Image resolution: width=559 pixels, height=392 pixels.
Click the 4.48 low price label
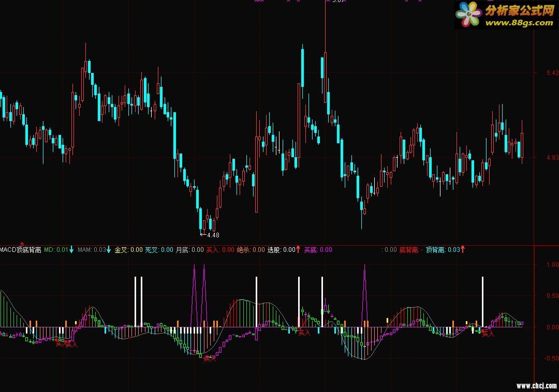coord(213,235)
